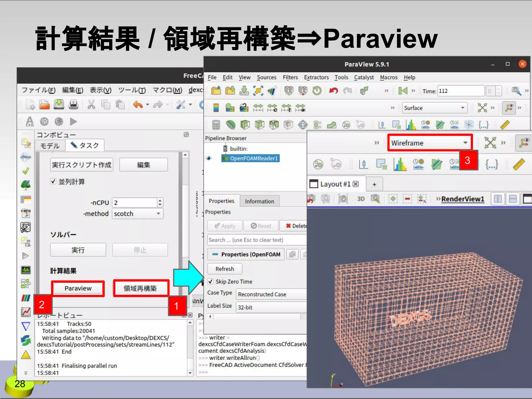
Task: Click the ParaView Clip filter icon
Action: click(x=245, y=125)
